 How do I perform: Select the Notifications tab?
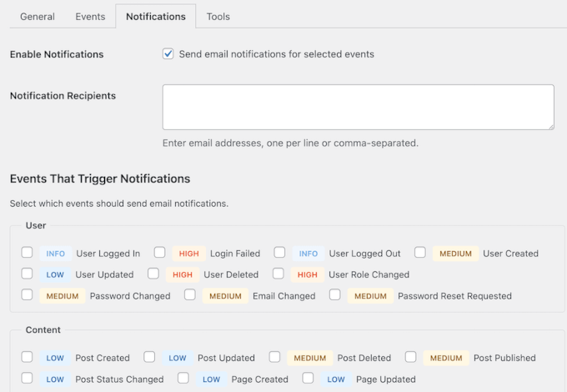(x=156, y=17)
